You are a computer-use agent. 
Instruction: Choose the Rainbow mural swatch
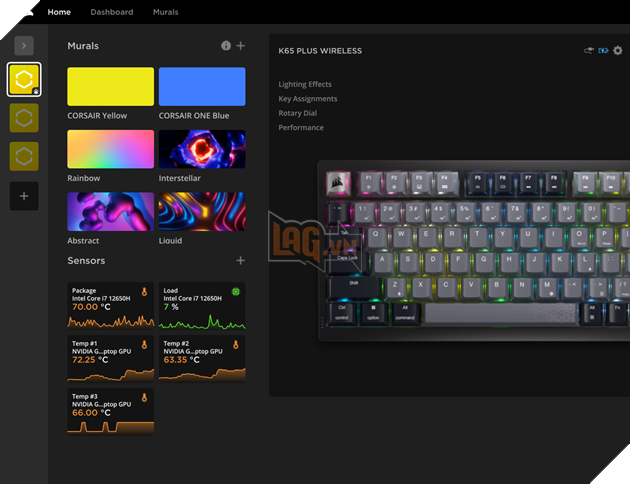[110, 149]
